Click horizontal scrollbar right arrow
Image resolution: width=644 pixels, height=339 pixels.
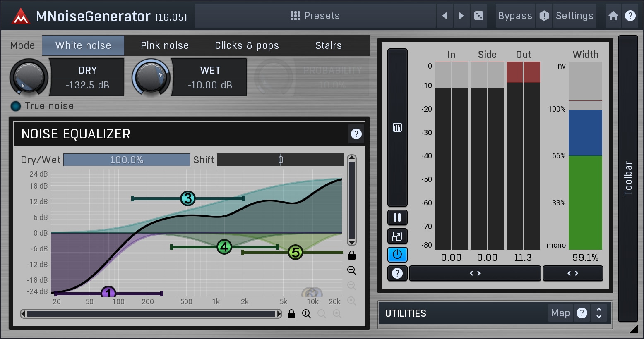(279, 314)
